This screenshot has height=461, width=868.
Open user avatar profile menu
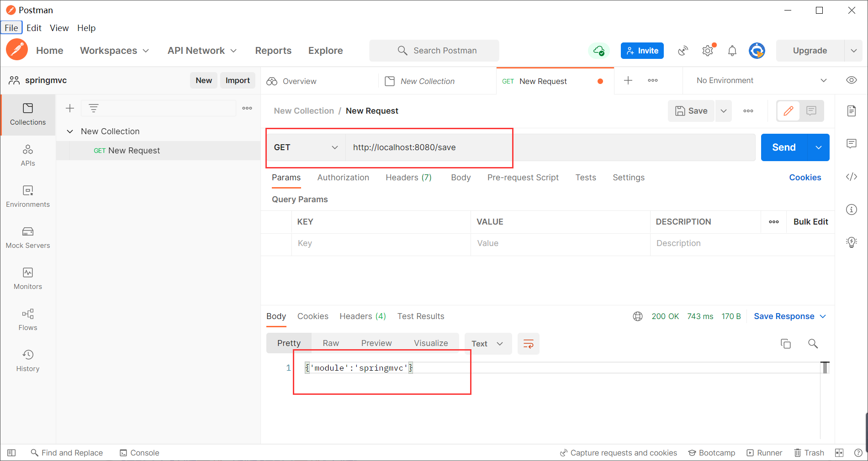point(757,51)
